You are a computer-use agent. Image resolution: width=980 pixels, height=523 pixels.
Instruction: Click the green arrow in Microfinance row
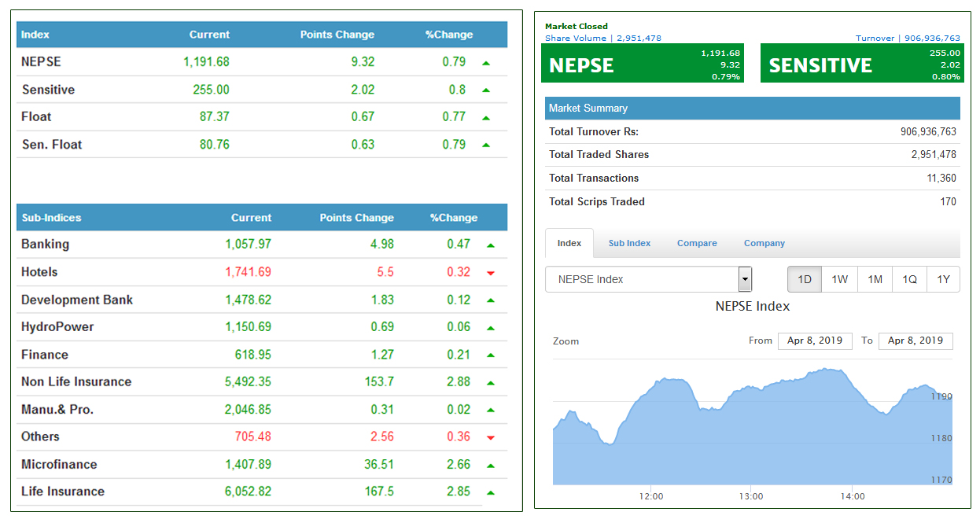pyautogui.click(x=490, y=466)
